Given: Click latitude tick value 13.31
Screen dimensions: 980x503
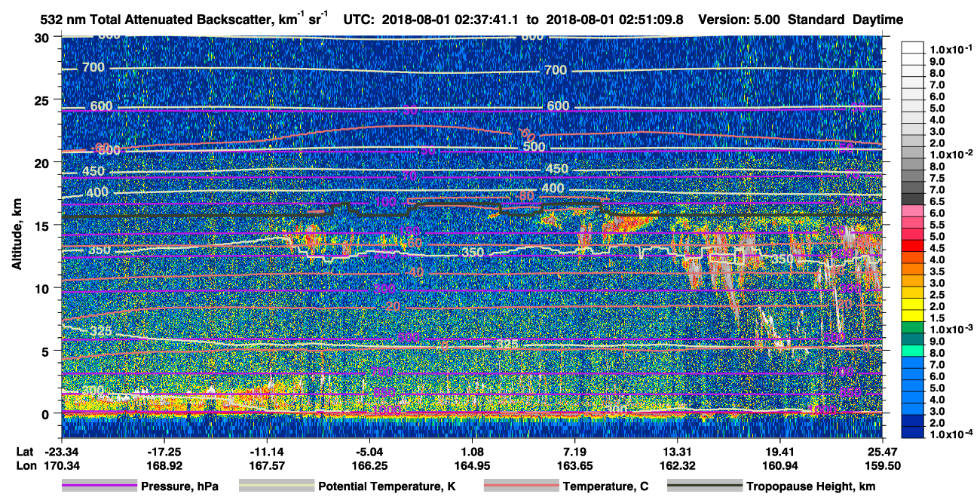Looking at the screenshot, I should coord(678,451).
